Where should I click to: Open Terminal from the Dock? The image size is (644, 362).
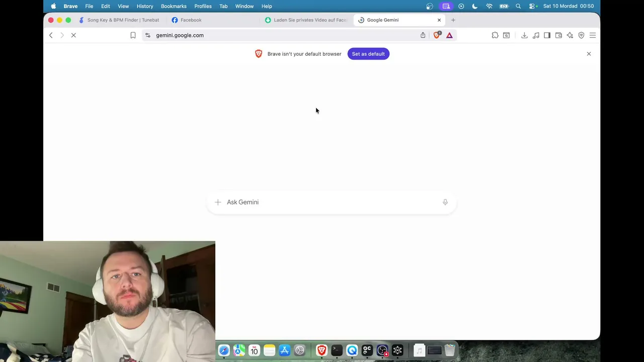(337, 350)
